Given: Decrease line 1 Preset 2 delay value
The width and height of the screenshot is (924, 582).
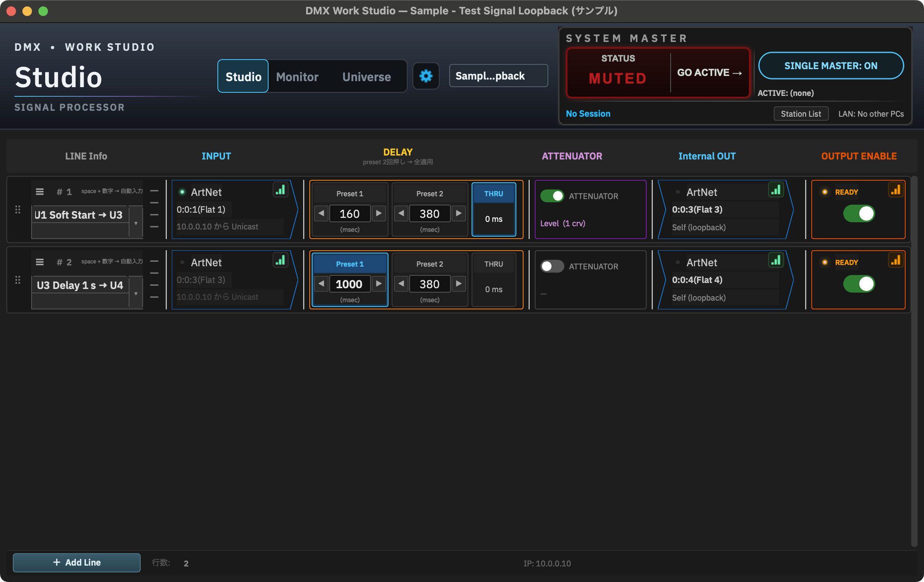Looking at the screenshot, I should point(401,213).
